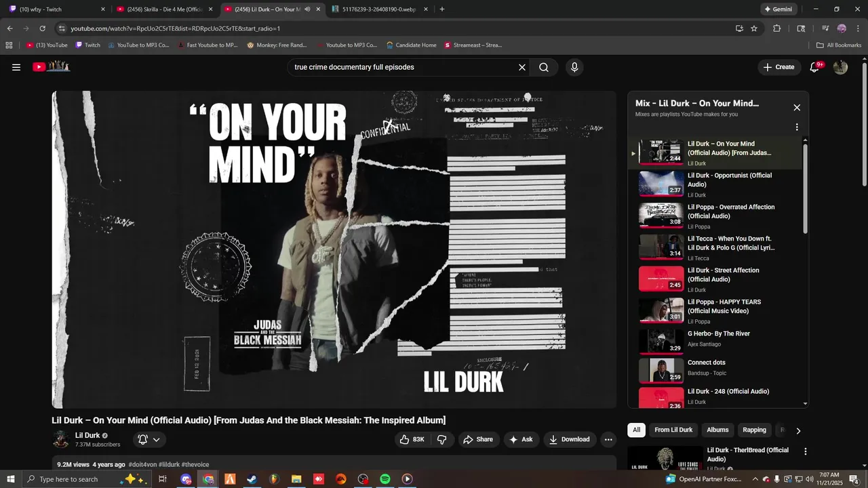The height and width of the screenshot is (488, 868).
Task: Open more actions menu beside Download
Action: point(608,439)
